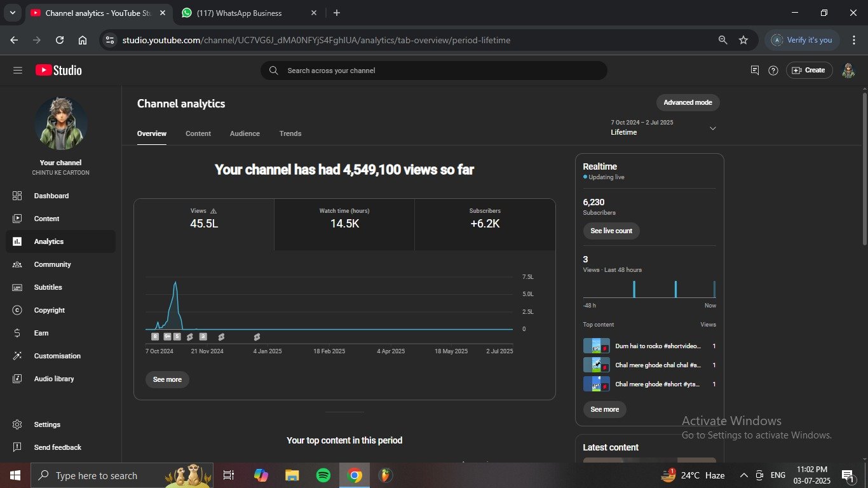This screenshot has width=868, height=488.
Task: Click the Create button
Action: pyautogui.click(x=808, y=71)
